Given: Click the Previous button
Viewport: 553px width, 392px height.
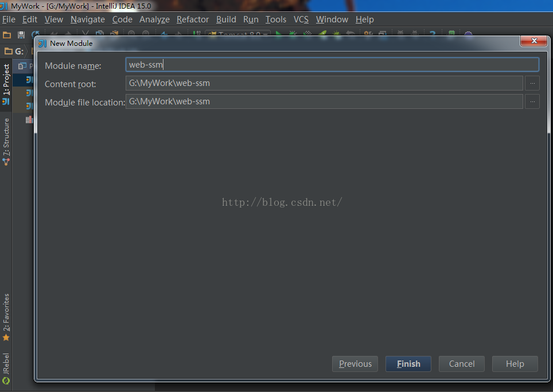Looking at the screenshot, I should click(355, 364).
